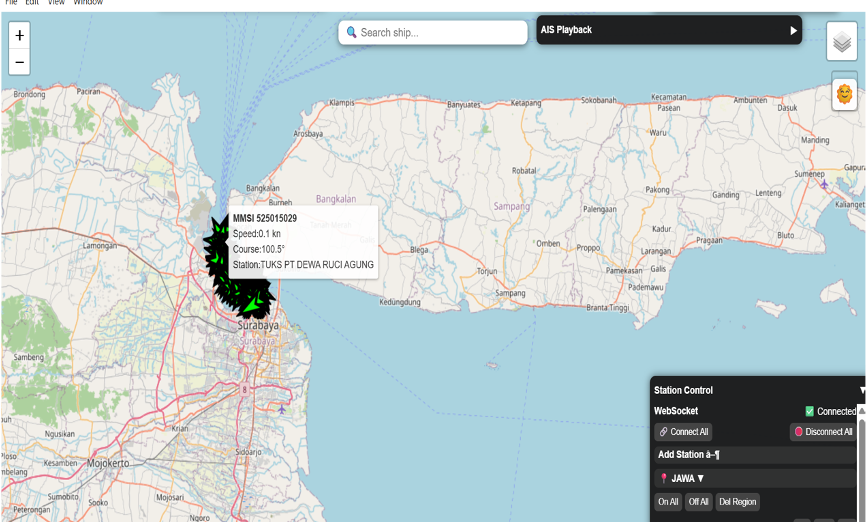
Task: Click the Arosbaya map label
Action: (x=308, y=134)
